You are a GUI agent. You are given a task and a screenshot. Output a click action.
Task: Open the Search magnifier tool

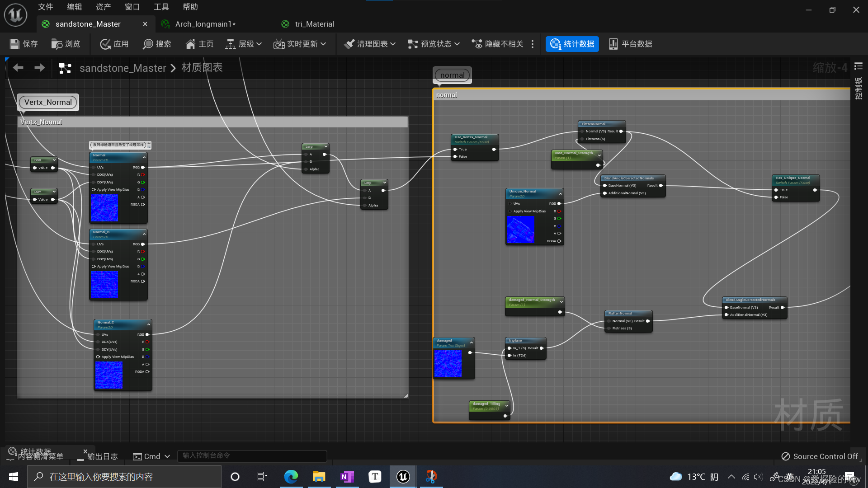point(148,44)
